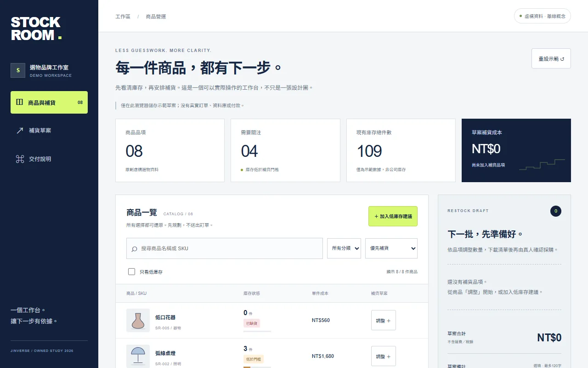Open the 交付說明 sidebar page
588x368 pixels.
coord(49,159)
